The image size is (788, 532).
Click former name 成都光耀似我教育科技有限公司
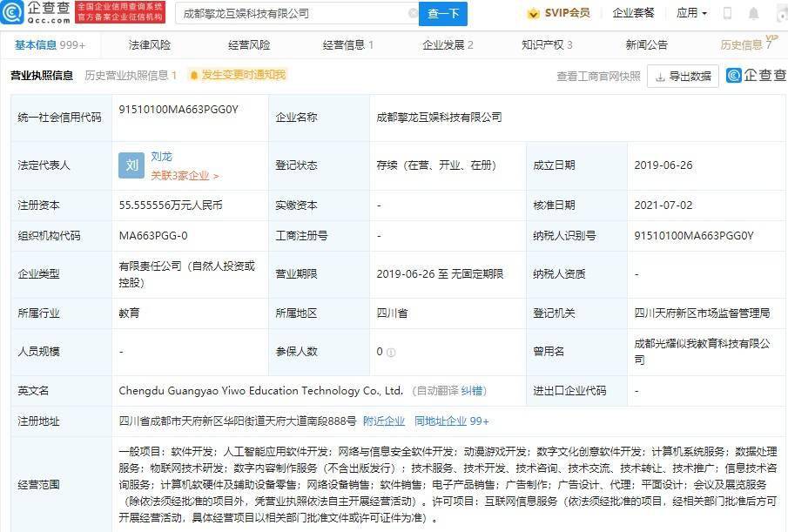pyautogui.click(x=702, y=352)
